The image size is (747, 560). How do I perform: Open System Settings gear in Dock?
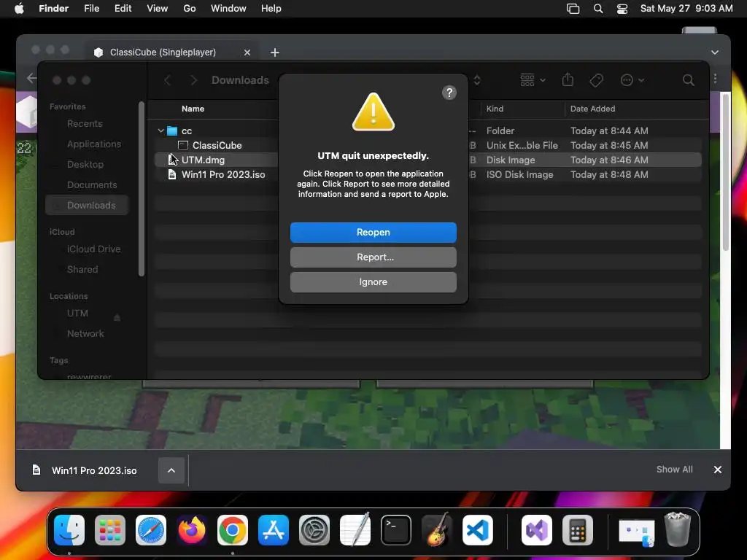click(314, 530)
